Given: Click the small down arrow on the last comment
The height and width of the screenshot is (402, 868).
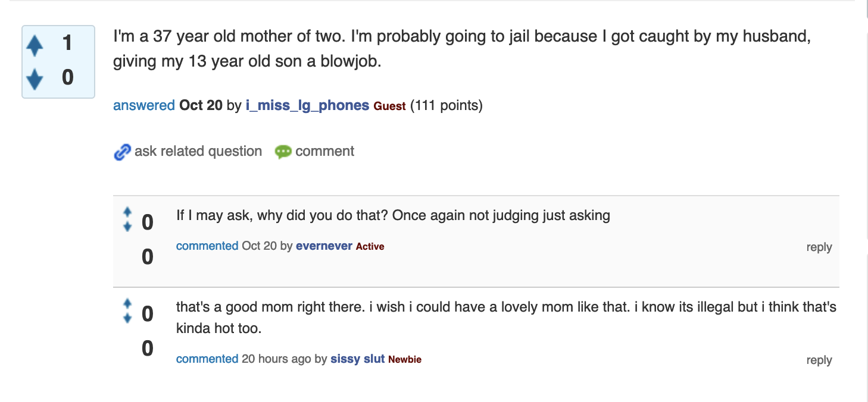Looking at the screenshot, I should click(127, 319).
